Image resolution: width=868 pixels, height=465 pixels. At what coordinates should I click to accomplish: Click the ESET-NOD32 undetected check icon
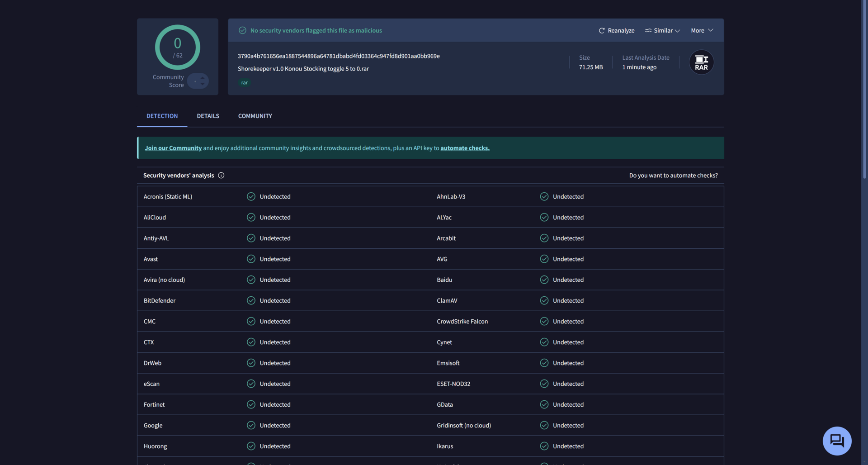pos(544,384)
